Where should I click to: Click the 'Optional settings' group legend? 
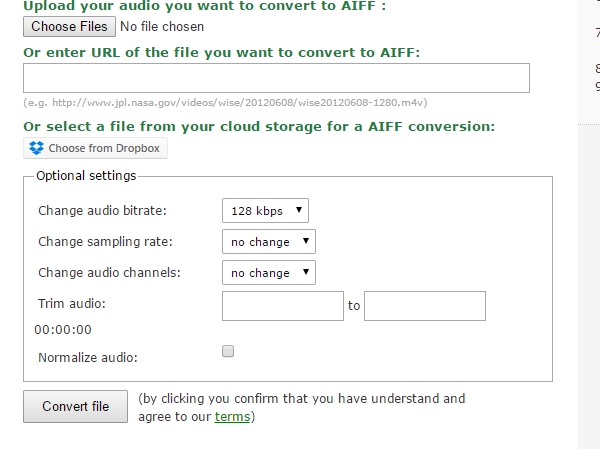(x=86, y=176)
